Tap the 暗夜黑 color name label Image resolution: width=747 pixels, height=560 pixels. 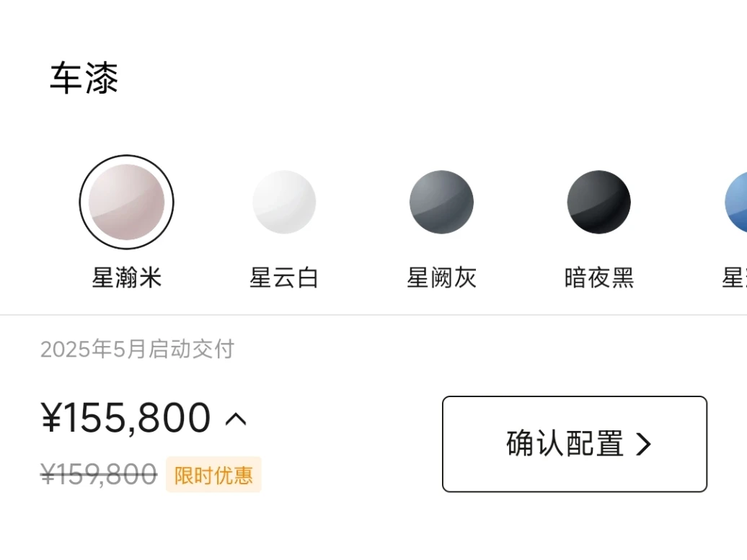pyautogui.click(x=598, y=277)
